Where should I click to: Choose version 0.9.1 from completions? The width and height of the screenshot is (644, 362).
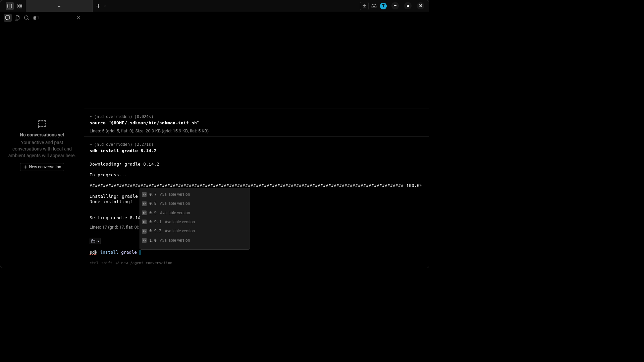click(x=195, y=222)
